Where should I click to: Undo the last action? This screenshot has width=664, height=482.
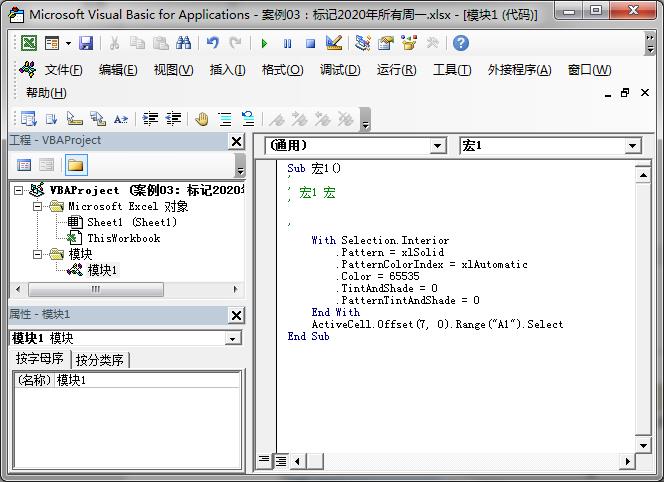(213, 43)
